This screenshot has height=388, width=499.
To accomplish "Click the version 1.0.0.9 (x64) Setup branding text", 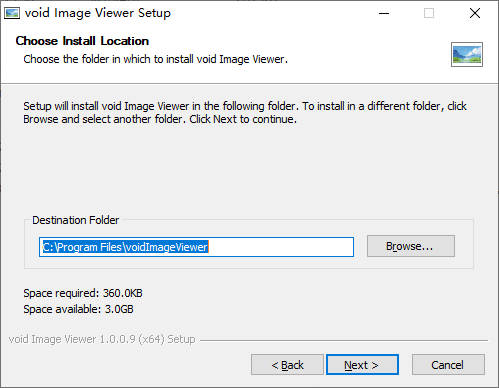I will pos(102,339).
